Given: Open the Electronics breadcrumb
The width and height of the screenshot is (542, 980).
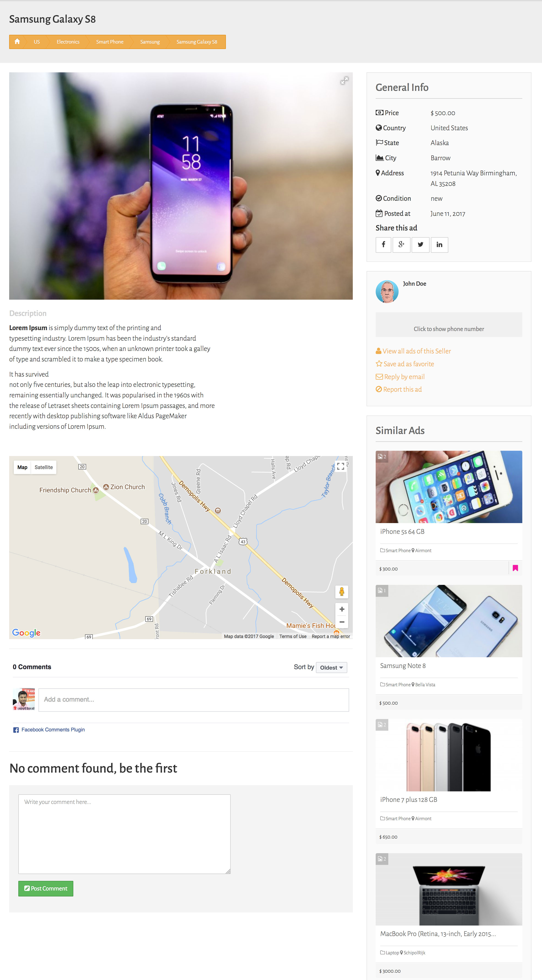Looking at the screenshot, I should (68, 42).
